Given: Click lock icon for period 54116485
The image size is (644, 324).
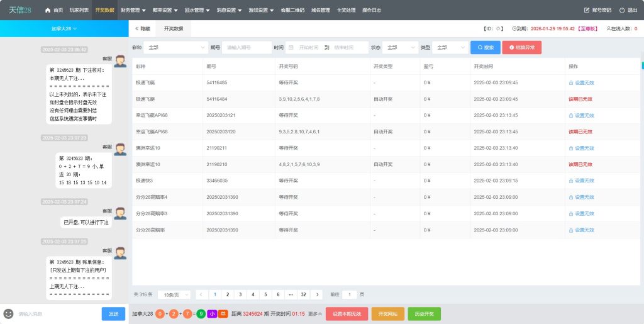Looking at the screenshot, I should click(x=570, y=82).
